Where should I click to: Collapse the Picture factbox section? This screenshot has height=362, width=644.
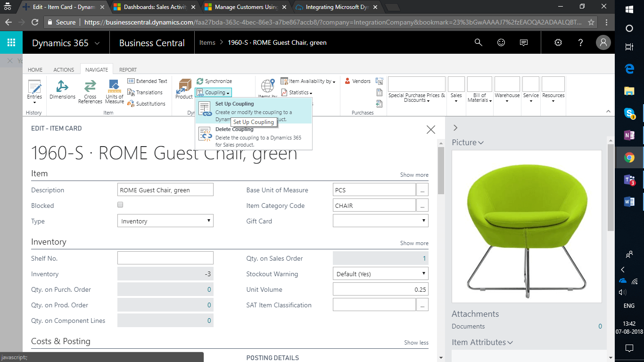coord(468,142)
